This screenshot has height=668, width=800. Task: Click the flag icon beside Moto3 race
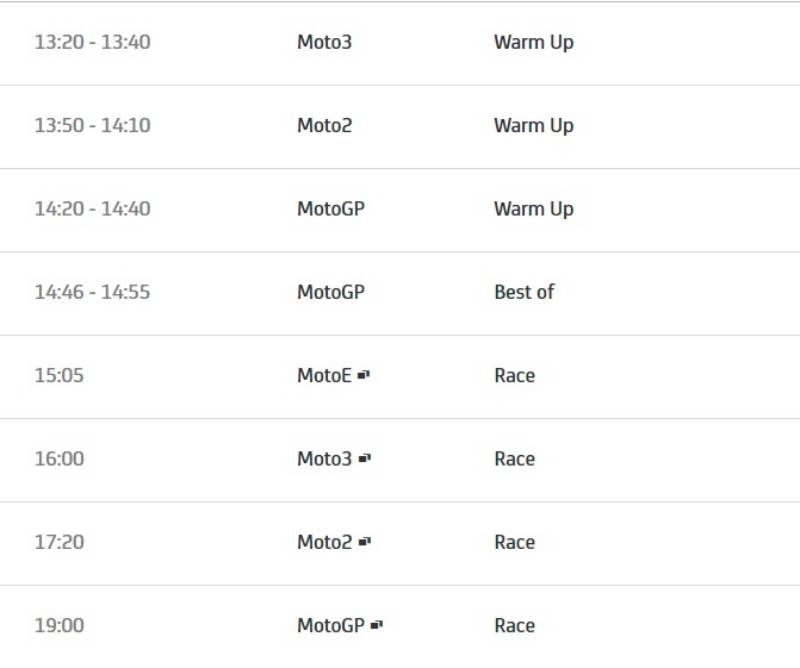click(x=365, y=459)
